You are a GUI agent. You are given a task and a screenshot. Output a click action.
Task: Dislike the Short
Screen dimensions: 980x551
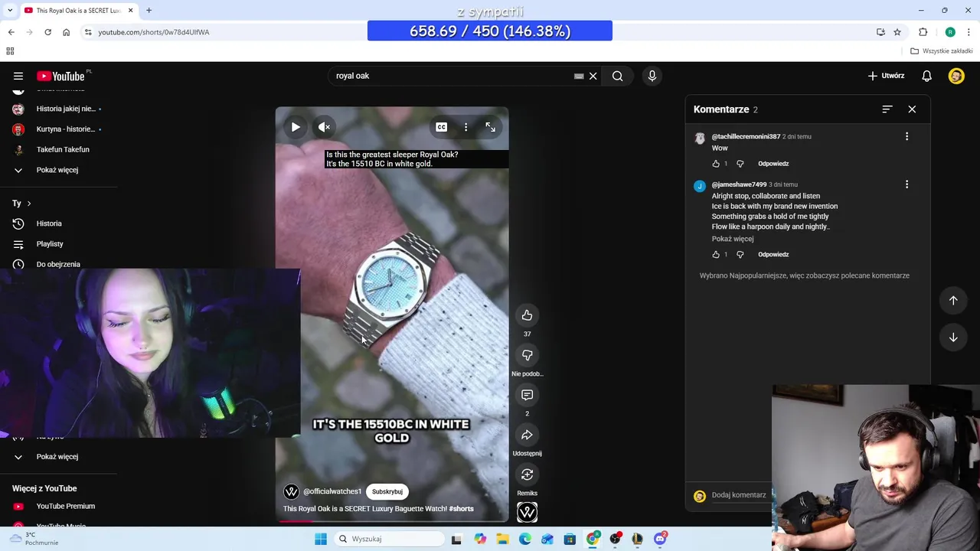tap(527, 355)
